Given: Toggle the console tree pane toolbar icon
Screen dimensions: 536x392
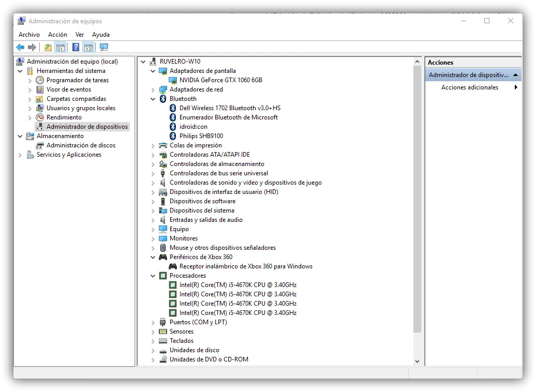Looking at the screenshot, I should 61,48.
